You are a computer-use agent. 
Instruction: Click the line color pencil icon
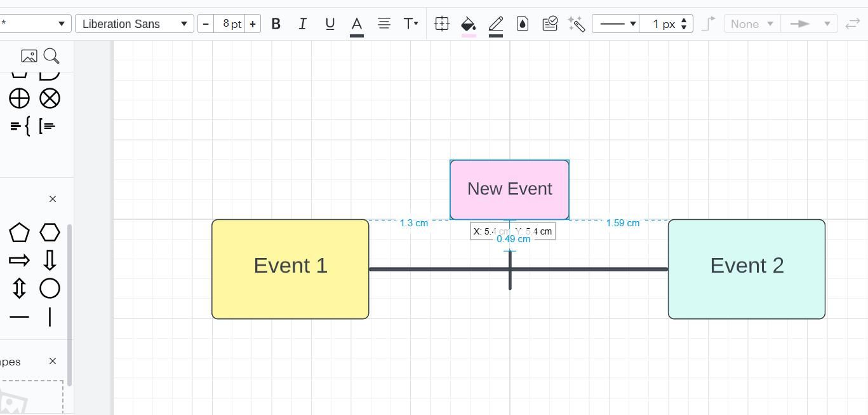496,25
